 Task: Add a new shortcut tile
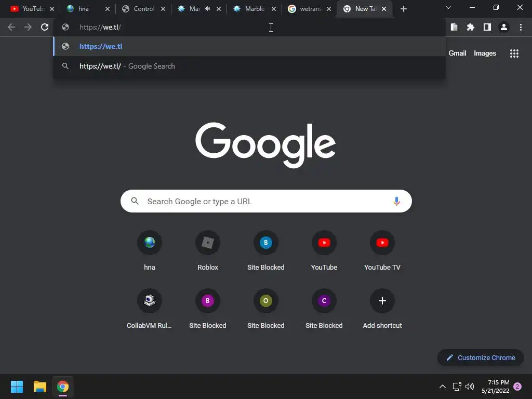[382, 309]
